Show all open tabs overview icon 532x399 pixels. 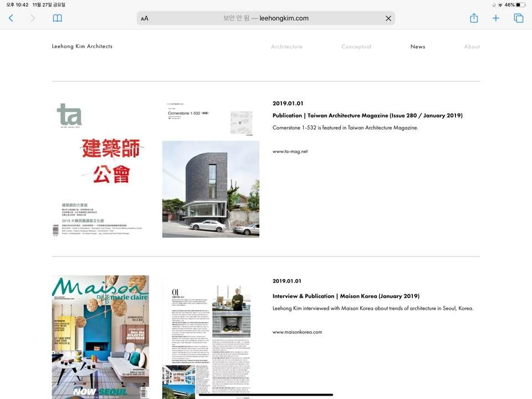519,18
